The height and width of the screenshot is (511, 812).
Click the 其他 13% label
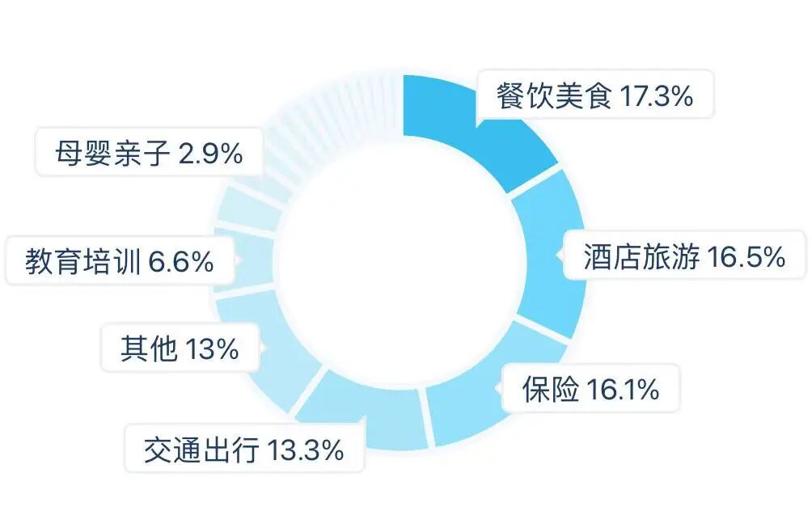click(x=180, y=348)
